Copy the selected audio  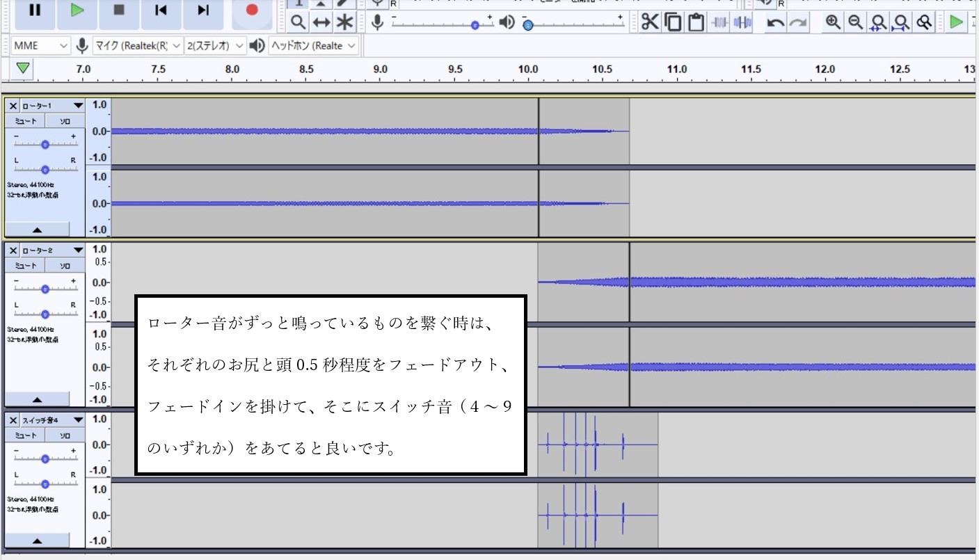click(673, 22)
